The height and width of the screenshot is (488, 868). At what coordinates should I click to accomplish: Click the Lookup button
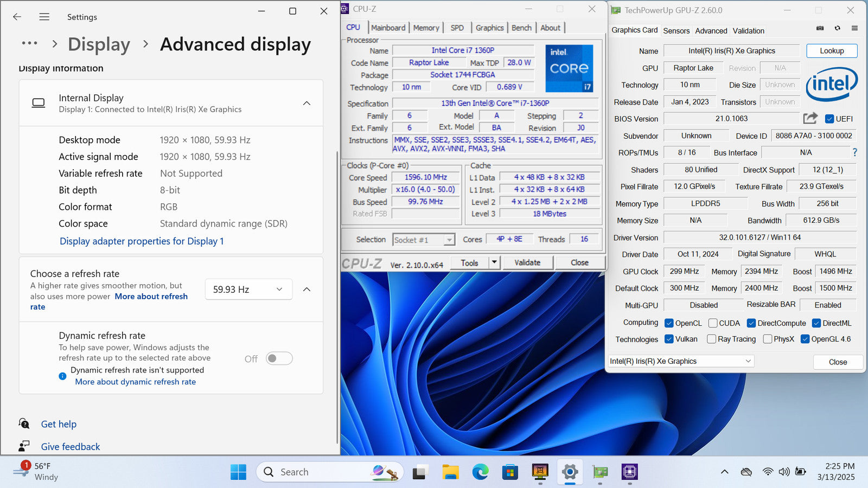point(831,51)
